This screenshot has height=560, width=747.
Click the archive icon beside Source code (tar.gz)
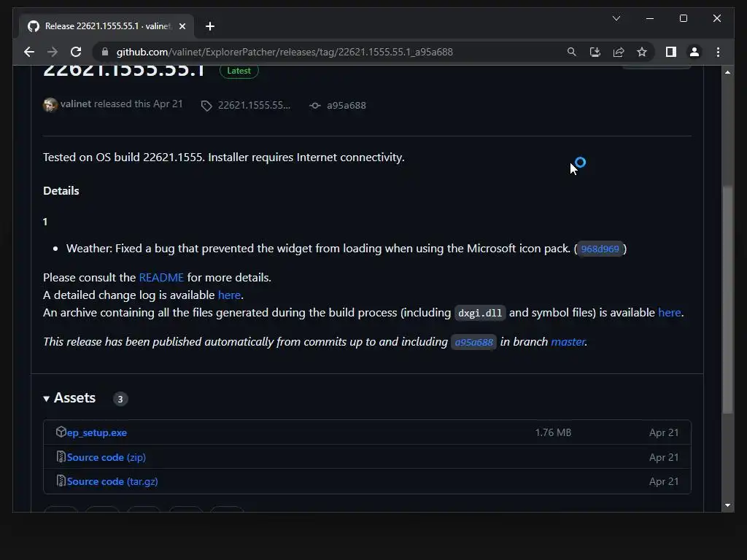(x=61, y=481)
